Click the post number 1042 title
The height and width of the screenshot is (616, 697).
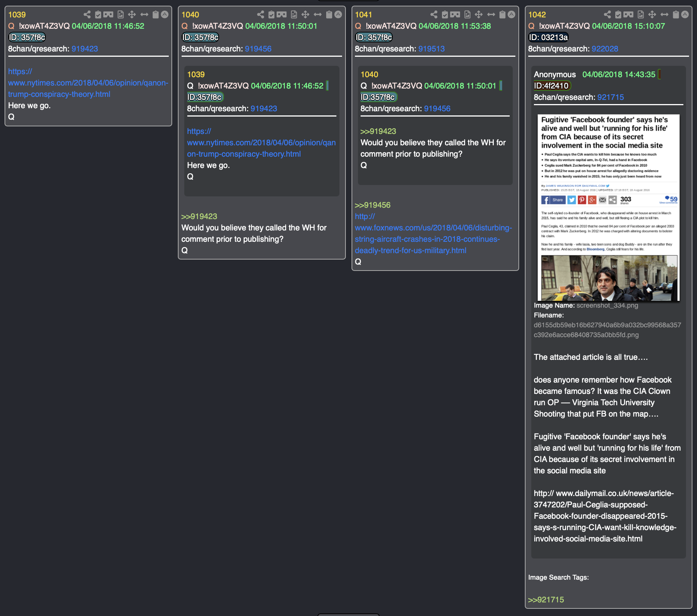click(537, 15)
